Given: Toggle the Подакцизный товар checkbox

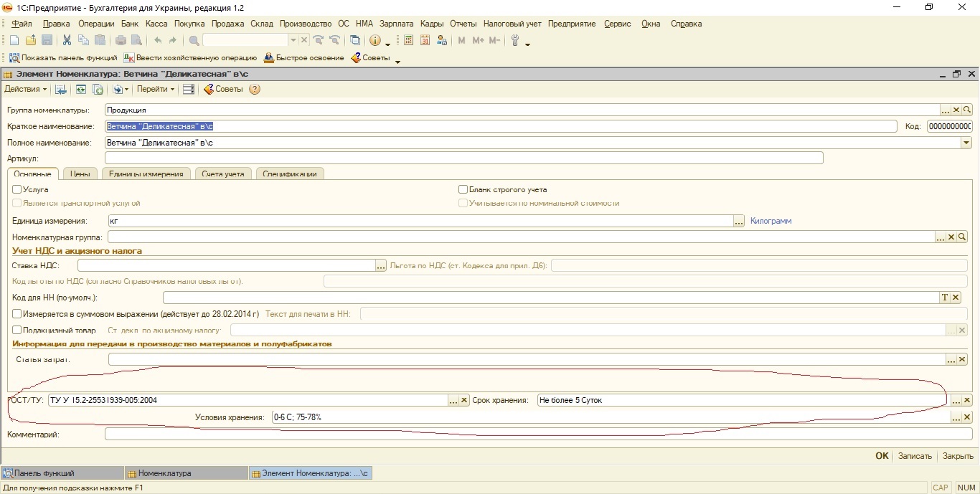Looking at the screenshot, I should coord(17,331).
